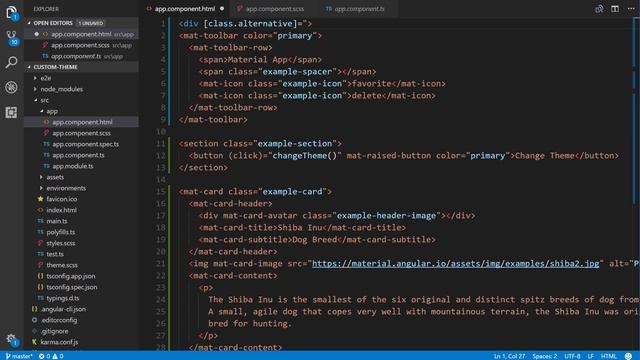
Task: Open the Explorer view in activity bar
Action: point(11,13)
